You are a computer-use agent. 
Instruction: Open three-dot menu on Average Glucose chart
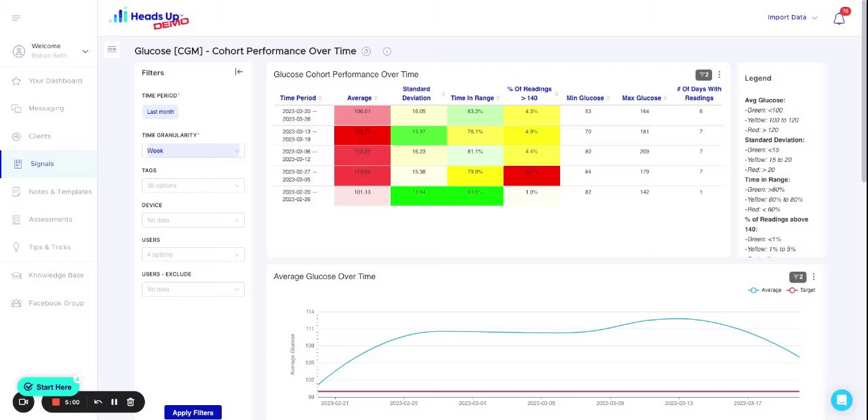[813, 276]
